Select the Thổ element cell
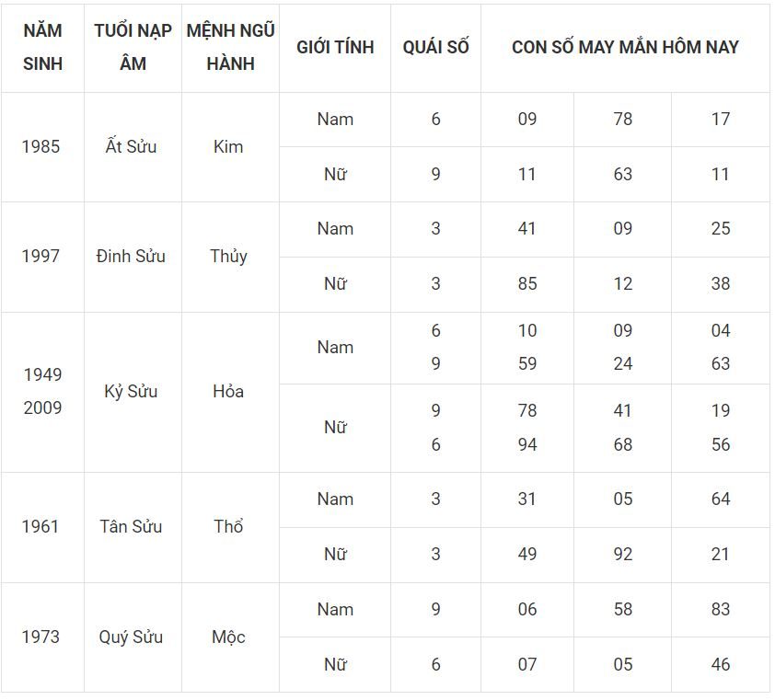This screenshot has height=700, width=775. coord(228,526)
